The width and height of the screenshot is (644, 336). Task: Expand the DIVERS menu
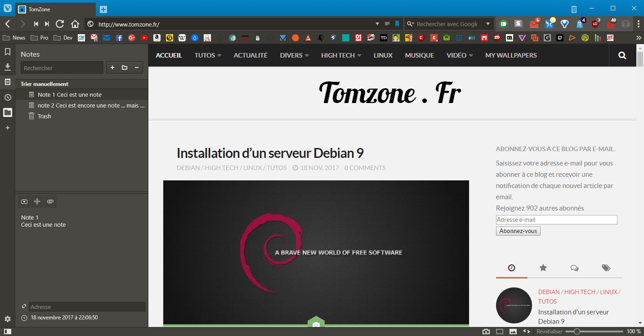pyautogui.click(x=294, y=55)
